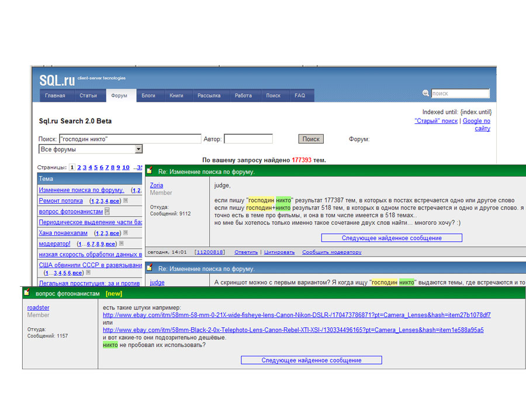Focus the "Автор" input field

pyautogui.click(x=248, y=139)
